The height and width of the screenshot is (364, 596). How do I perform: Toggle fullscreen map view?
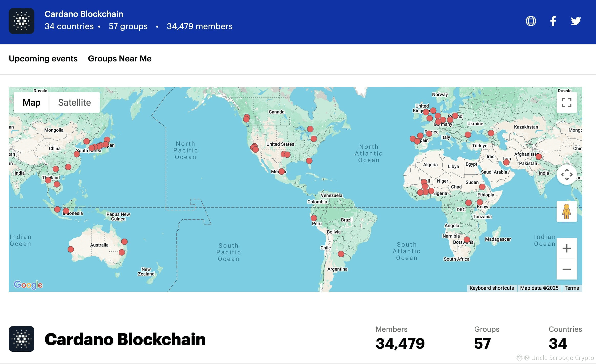click(567, 102)
